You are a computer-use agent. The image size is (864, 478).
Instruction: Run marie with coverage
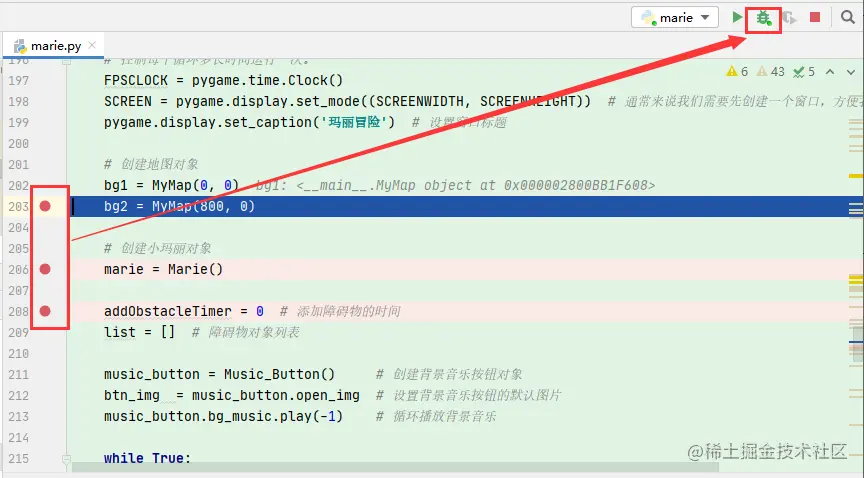coord(789,18)
